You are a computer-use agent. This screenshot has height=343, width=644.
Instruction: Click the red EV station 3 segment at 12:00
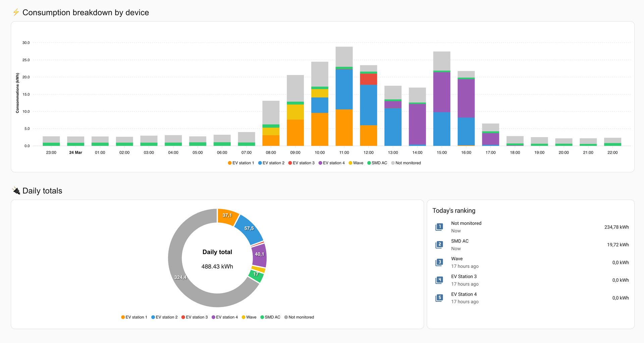[368, 79]
